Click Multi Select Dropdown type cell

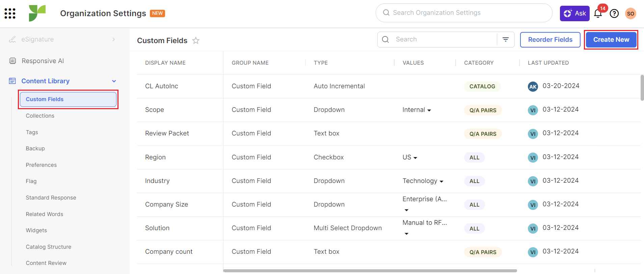[348, 228]
